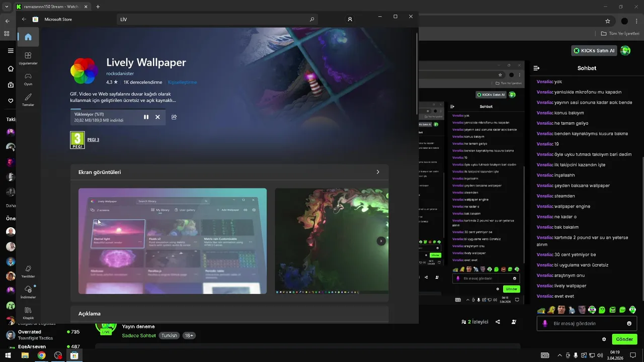The image size is (644, 362).
Task: Click the Lively Wallpaper app logo
Action: (x=84, y=70)
